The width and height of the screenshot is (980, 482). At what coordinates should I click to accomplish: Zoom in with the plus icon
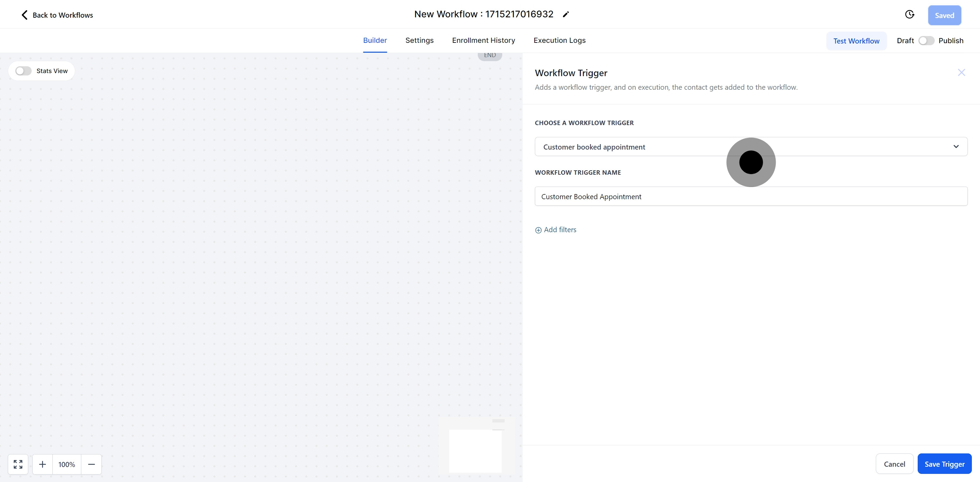43,464
